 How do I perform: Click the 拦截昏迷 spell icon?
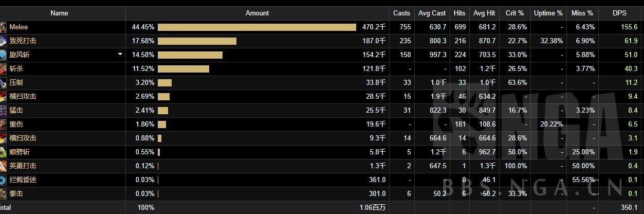(x=3, y=180)
